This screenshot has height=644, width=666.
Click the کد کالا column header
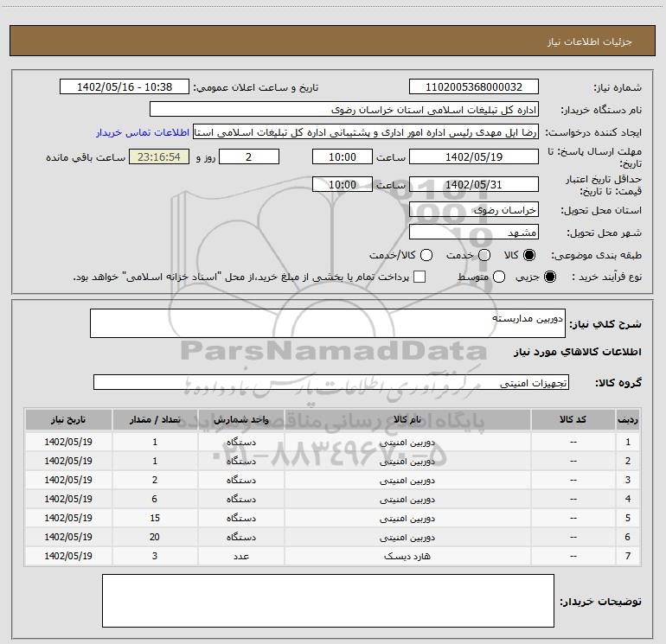pyautogui.click(x=573, y=420)
